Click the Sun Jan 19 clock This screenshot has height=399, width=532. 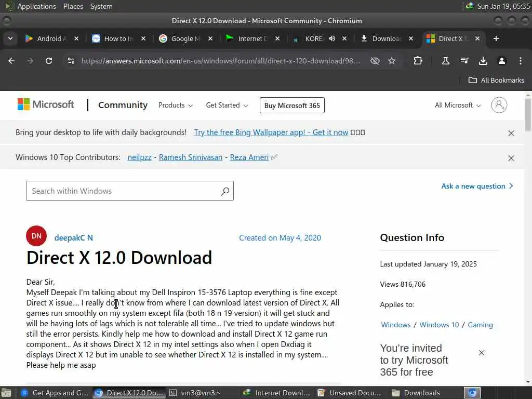[503, 6]
